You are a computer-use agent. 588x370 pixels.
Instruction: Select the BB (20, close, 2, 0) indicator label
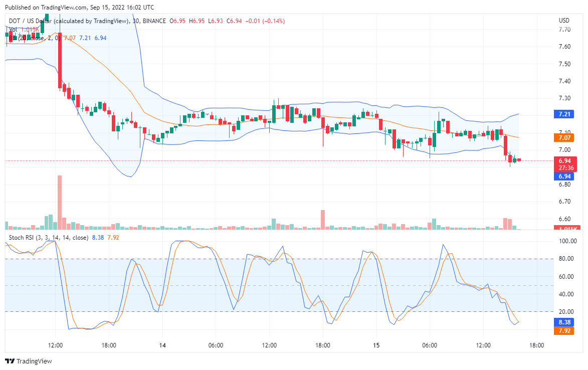pos(35,38)
